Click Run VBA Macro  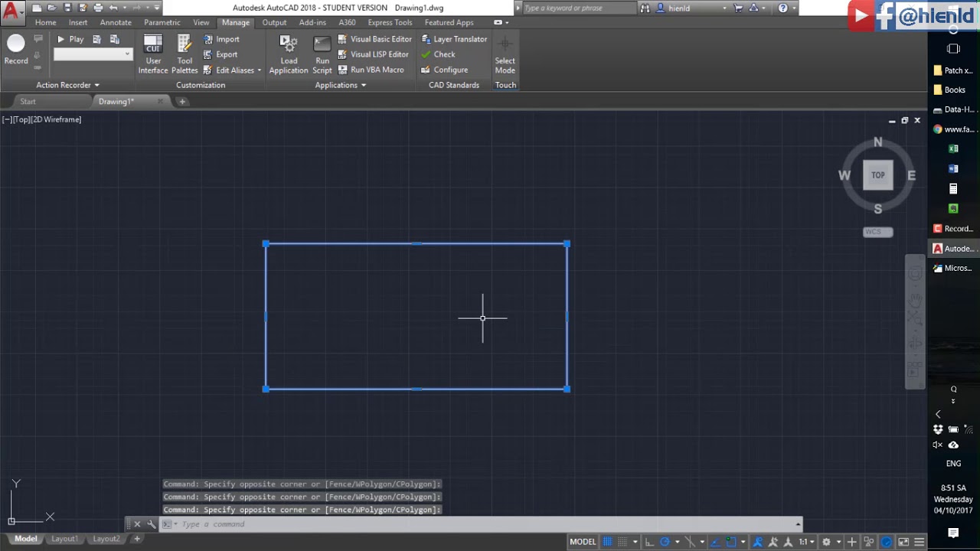(371, 70)
